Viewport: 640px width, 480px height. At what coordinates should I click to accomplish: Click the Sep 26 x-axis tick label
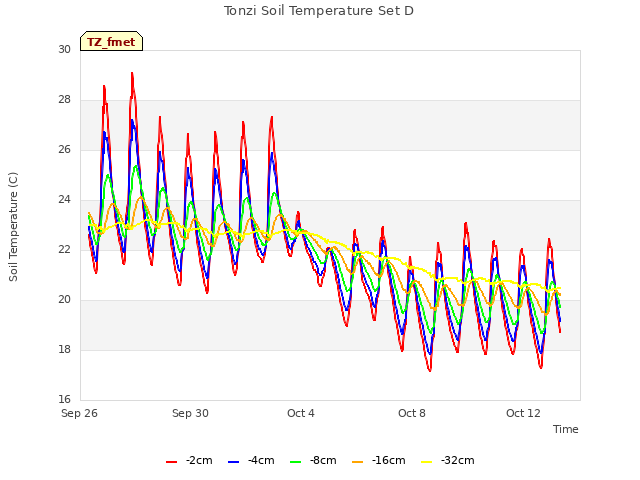pos(79,413)
